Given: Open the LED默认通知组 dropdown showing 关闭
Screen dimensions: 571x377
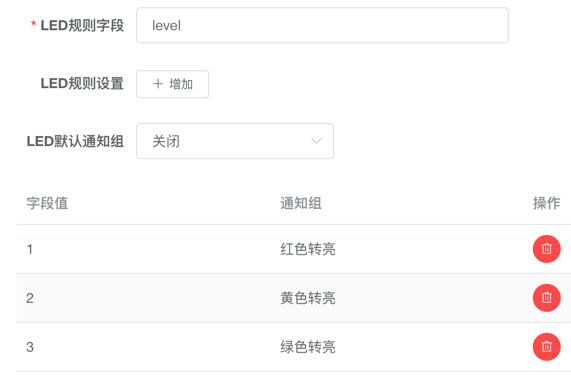Looking at the screenshot, I should [235, 141].
